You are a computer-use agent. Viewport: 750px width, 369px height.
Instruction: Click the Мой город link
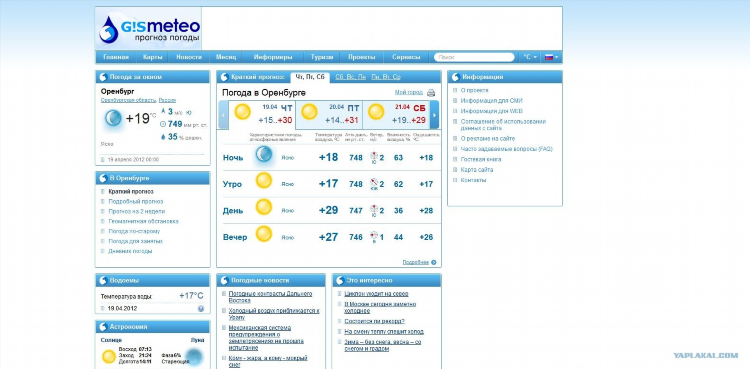(x=409, y=92)
